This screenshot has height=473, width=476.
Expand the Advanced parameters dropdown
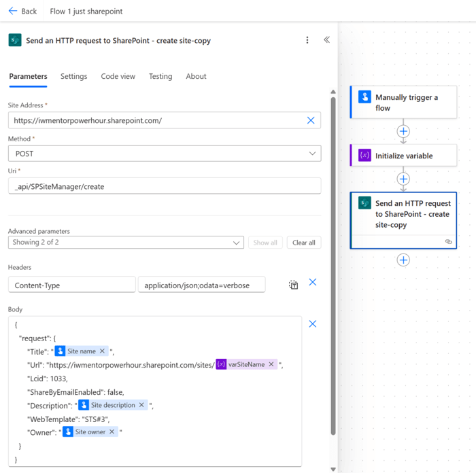[126, 243]
